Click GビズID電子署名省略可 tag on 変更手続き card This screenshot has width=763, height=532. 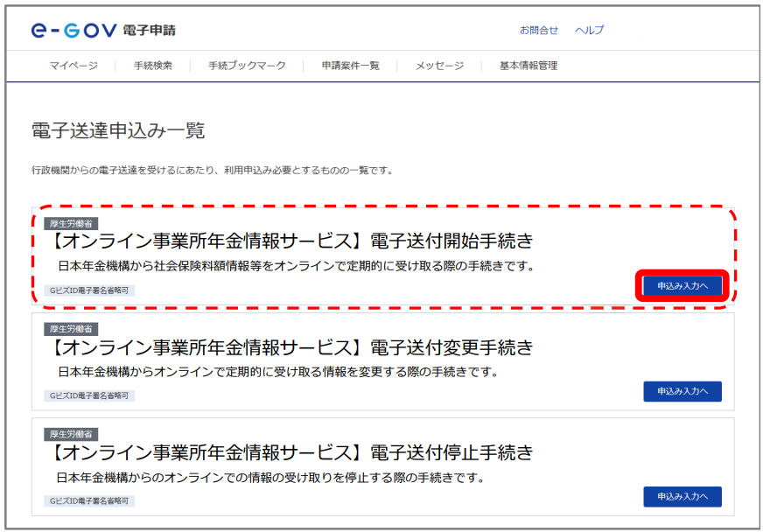click(89, 395)
